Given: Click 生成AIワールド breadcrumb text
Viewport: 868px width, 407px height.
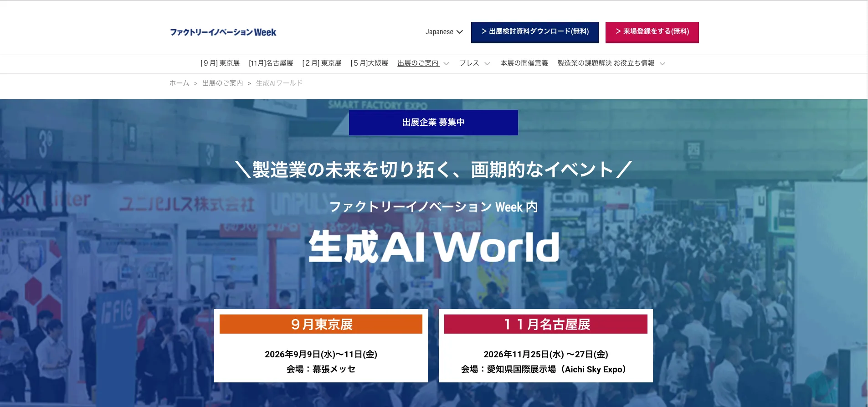Looking at the screenshot, I should pyautogui.click(x=279, y=83).
